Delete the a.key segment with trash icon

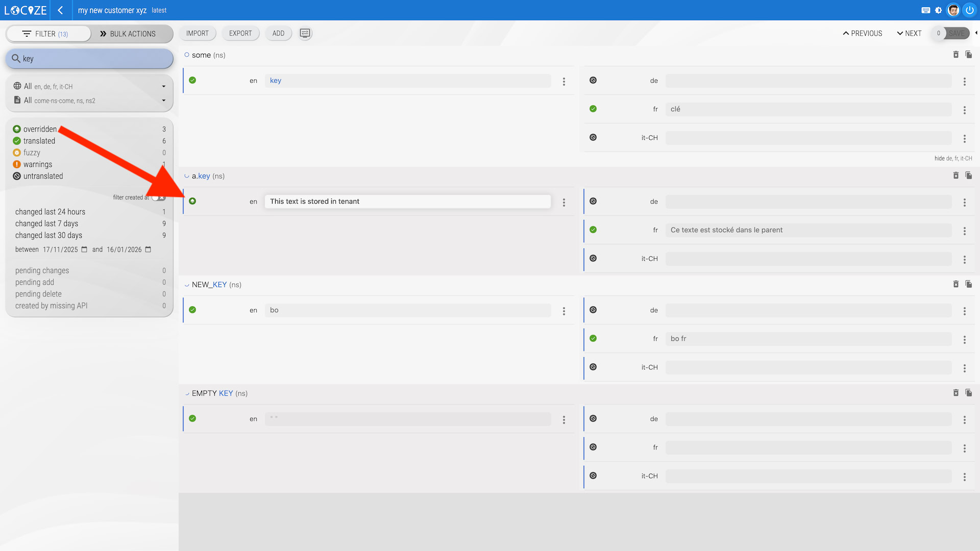[956, 176]
